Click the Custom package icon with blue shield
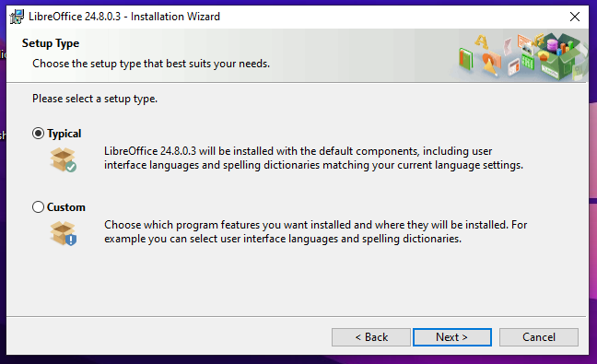Screen dimensions: 597x364 (64, 233)
